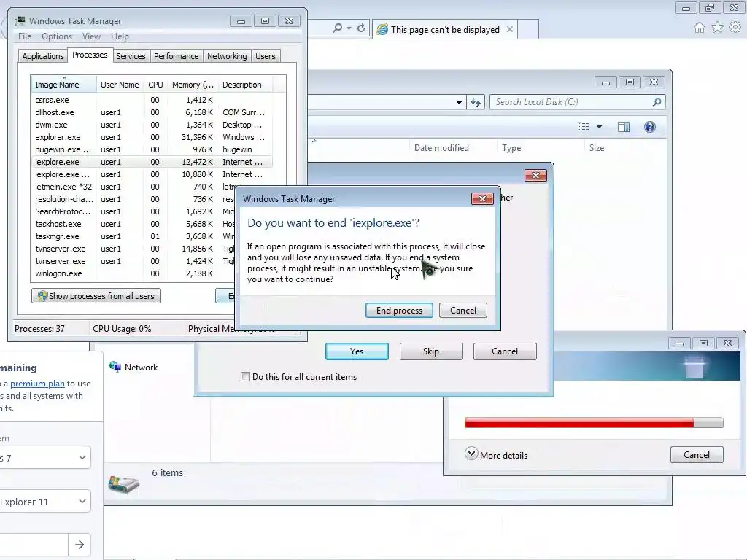Screen dimensions: 747x560
Task: Change the Explorer view layout icon
Action: click(583, 127)
